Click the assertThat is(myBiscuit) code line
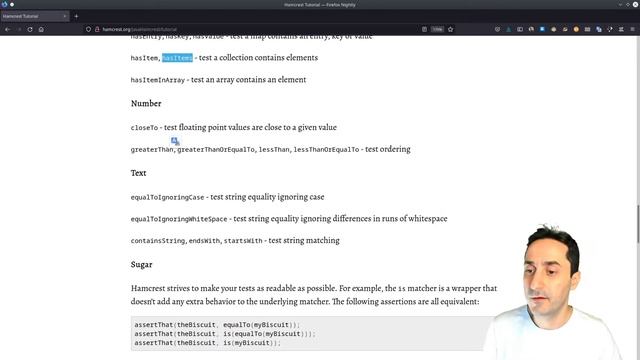 207,343
